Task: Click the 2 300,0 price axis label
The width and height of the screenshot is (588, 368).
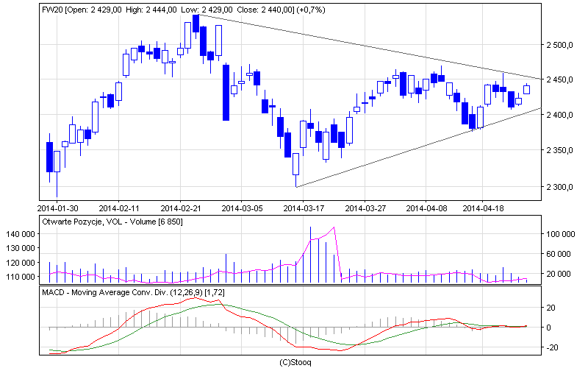Action: tap(559, 187)
